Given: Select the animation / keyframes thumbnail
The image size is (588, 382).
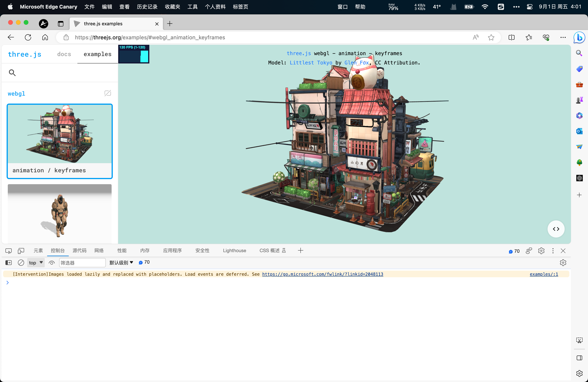Looking at the screenshot, I should click(59, 141).
